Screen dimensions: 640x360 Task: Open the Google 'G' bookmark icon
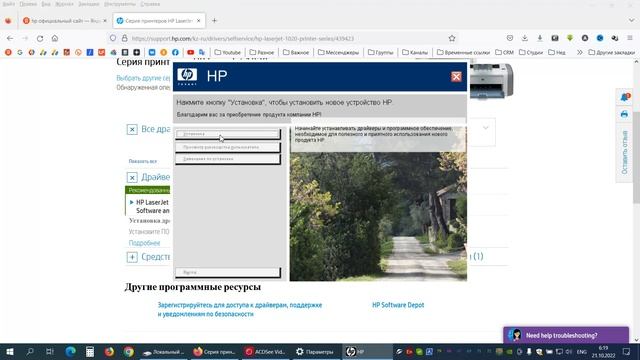(20, 52)
